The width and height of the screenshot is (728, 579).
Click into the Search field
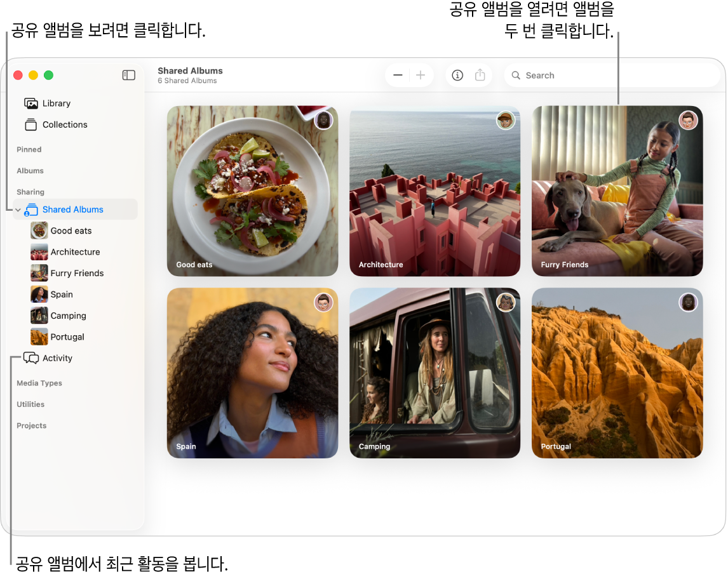[x=612, y=75]
